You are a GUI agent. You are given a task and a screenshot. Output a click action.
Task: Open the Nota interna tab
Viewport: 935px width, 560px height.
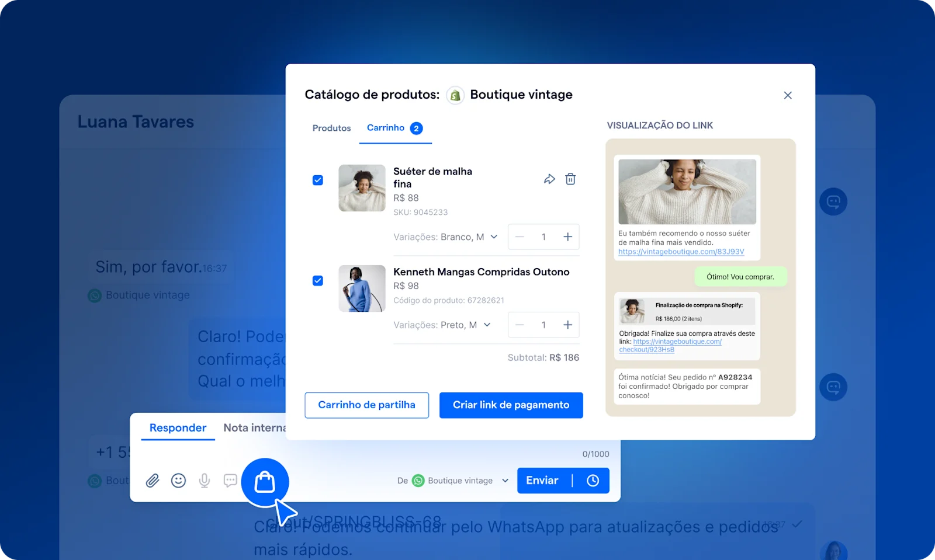[x=255, y=427]
